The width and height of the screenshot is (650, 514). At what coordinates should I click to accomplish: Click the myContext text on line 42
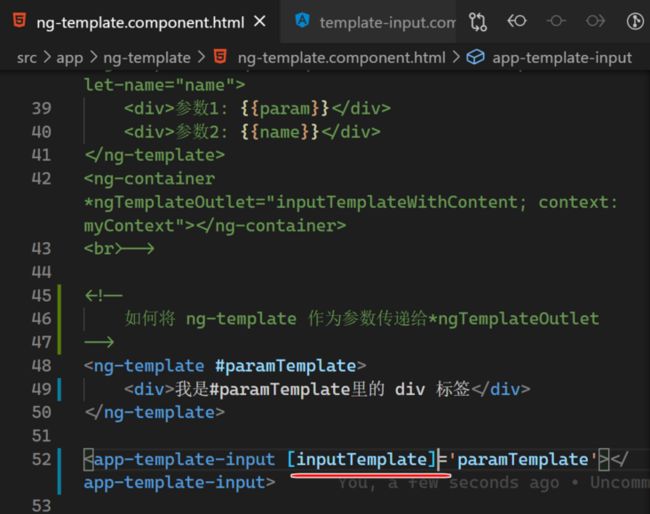[129, 226]
